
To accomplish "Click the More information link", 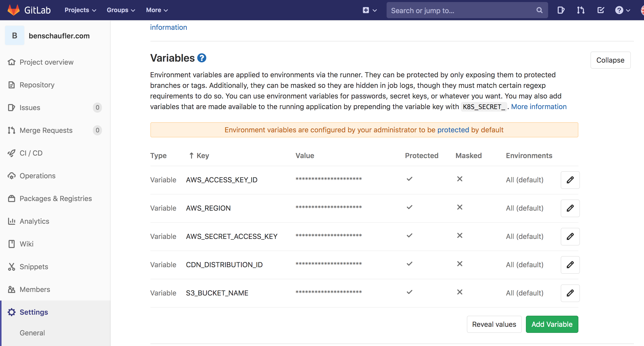I will (539, 106).
